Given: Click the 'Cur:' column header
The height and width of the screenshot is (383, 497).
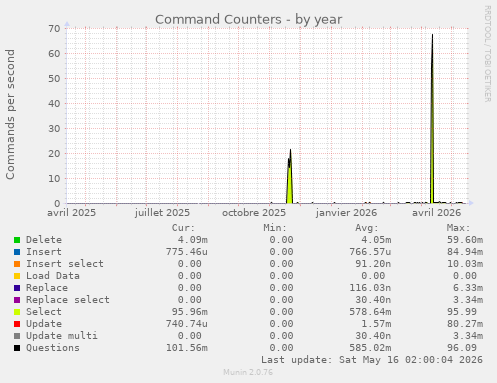Looking at the screenshot, I should click(x=183, y=228).
